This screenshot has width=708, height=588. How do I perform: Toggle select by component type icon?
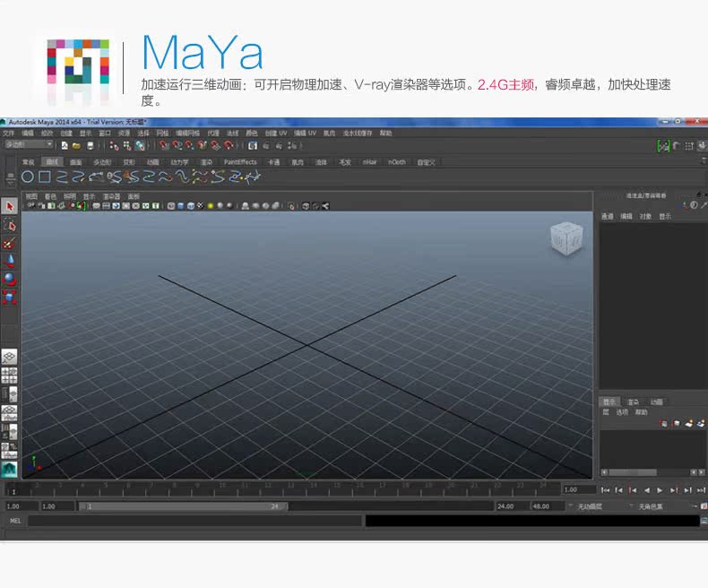[140, 145]
